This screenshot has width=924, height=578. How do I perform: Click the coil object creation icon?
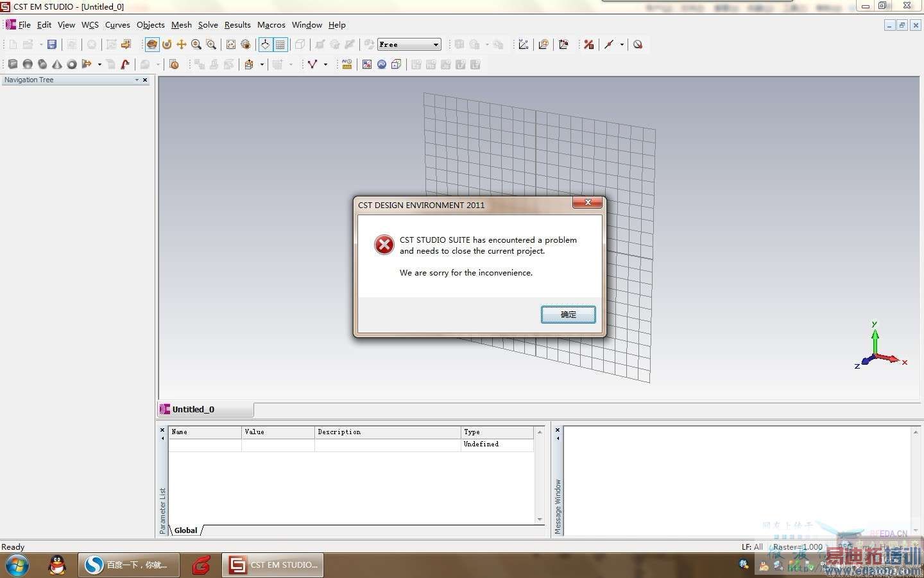[250, 64]
